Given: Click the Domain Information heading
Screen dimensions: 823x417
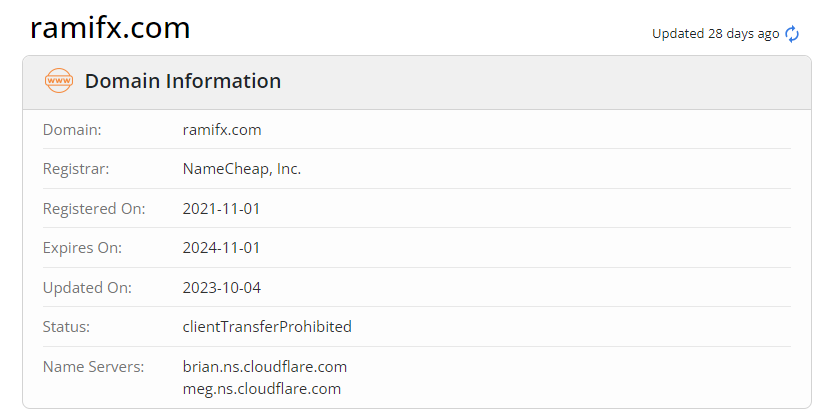Looking at the screenshot, I should coord(183,81).
